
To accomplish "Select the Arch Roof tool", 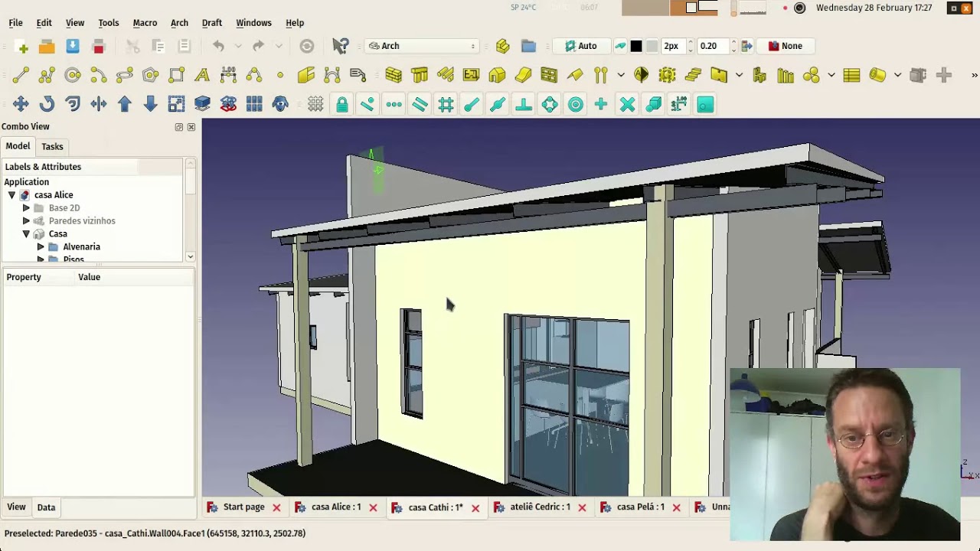I will pyautogui.click(x=575, y=75).
